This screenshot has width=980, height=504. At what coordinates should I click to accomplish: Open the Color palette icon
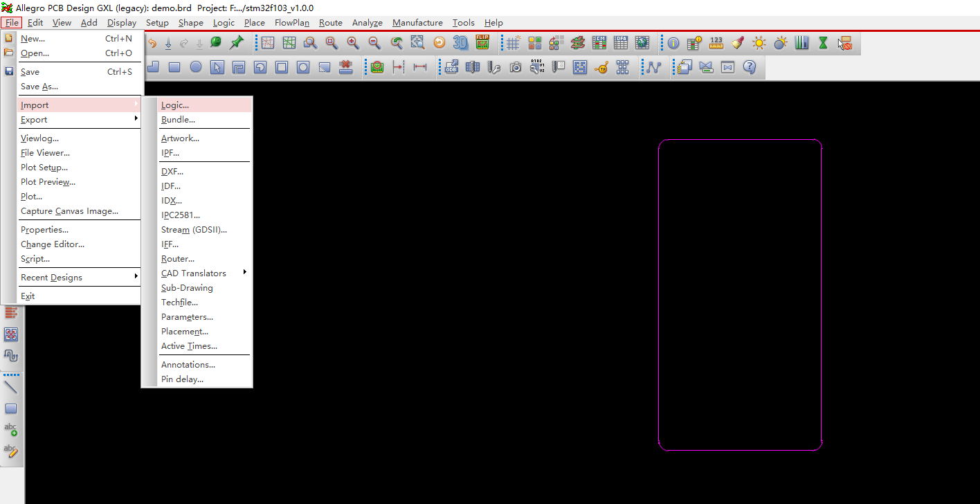coord(534,43)
